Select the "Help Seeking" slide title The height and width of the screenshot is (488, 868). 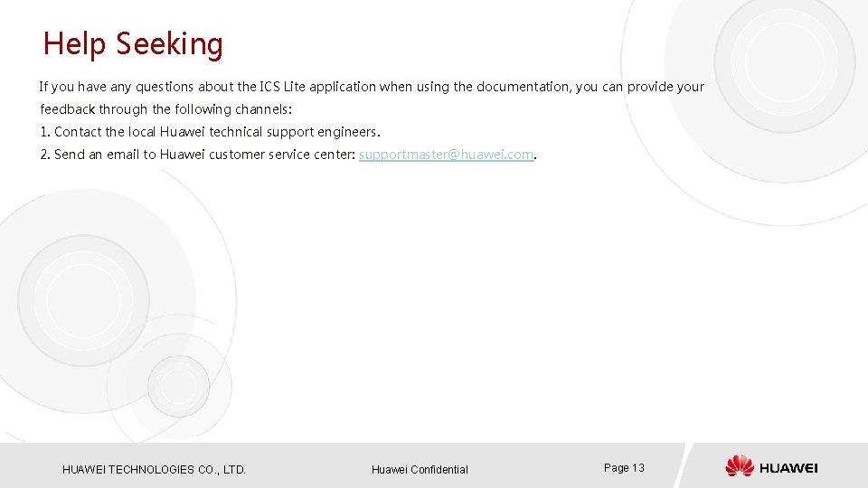pyautogui.click(x=133, y=43)
